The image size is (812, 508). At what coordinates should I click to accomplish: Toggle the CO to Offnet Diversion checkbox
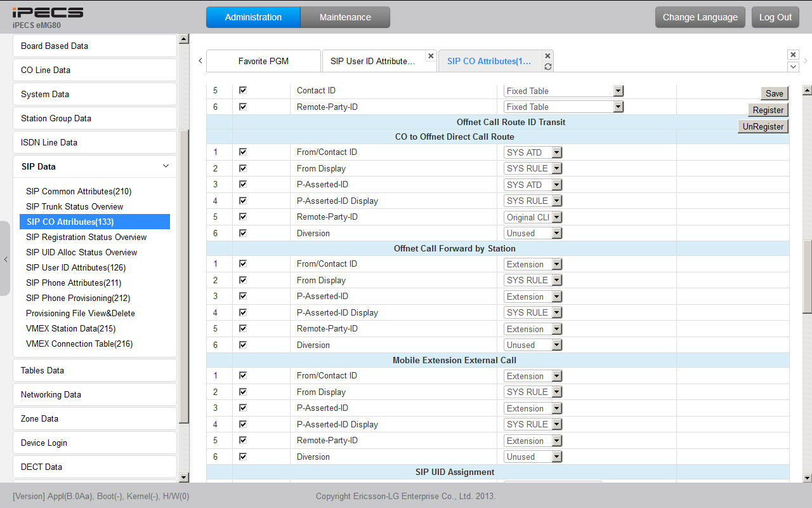click(x=242, y=233)
